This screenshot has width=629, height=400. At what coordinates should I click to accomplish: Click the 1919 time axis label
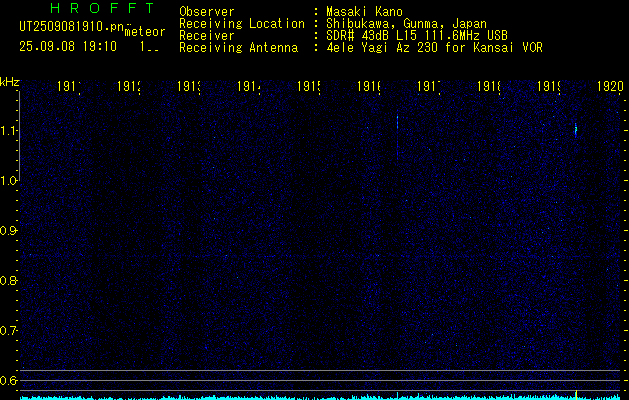(548, 86)
